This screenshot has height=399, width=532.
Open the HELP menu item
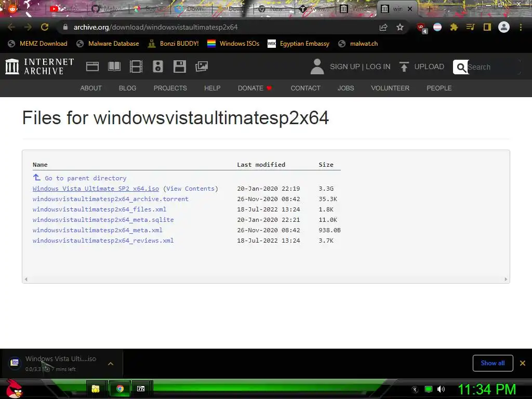click(212, 88)
